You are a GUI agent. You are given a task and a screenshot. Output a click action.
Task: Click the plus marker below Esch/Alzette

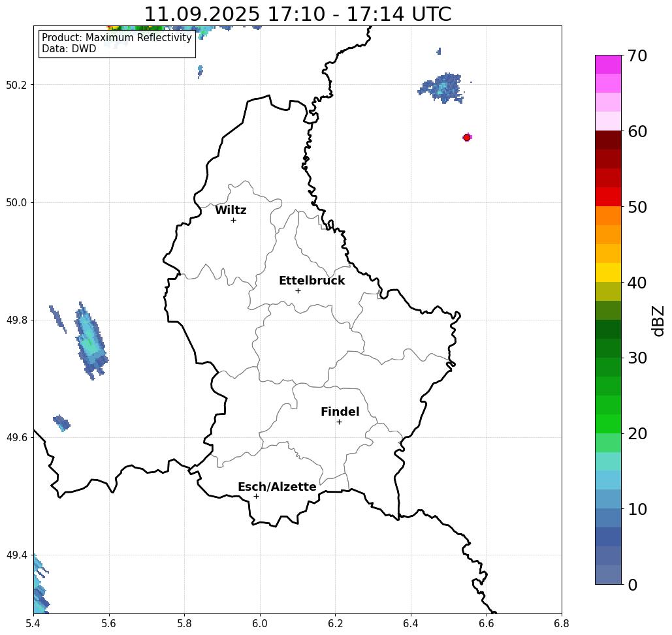(x=256, y=497)
